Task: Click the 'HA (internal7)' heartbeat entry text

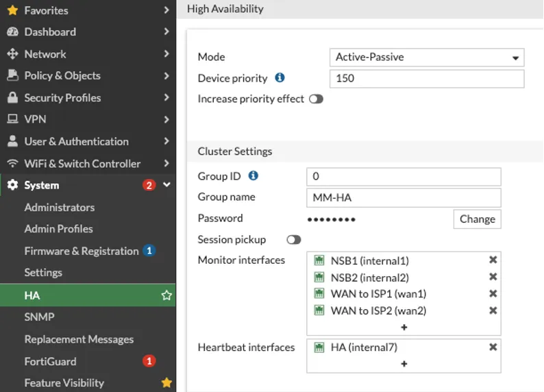Action: pyautogui.click(x=364, y=347)
